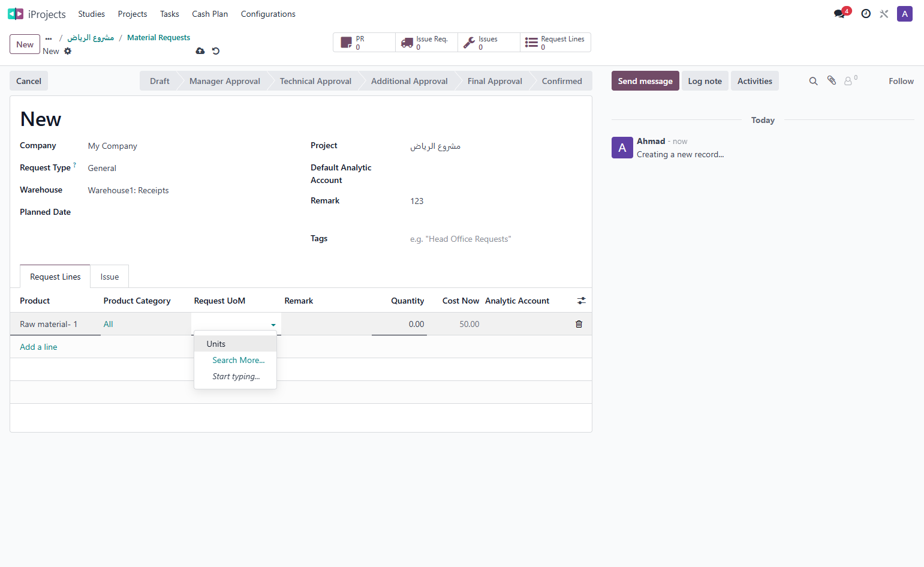Open the Configurations menu
This screenshot has height=567, width=924.
[268, 14]
